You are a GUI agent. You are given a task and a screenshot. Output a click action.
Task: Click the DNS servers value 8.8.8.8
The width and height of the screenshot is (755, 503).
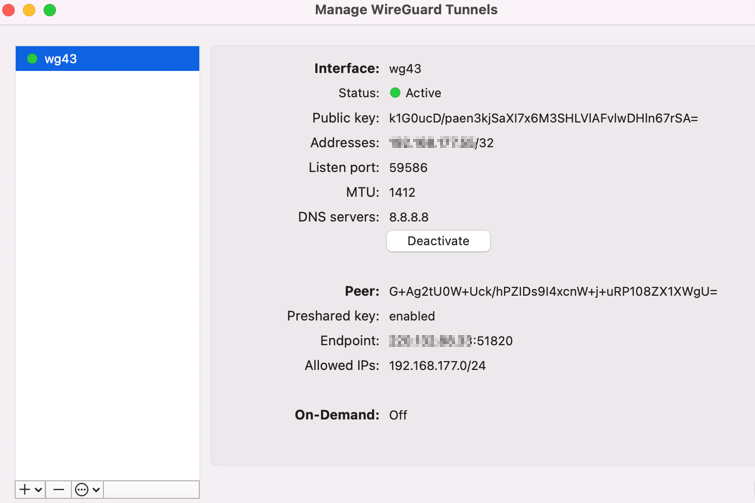coord(408,217)
